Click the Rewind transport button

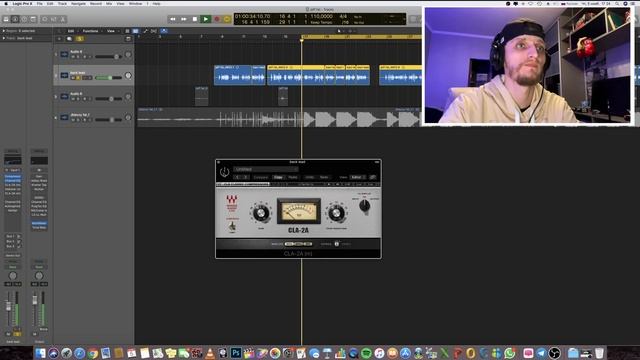pyautogui.click(x=173, y=19)
